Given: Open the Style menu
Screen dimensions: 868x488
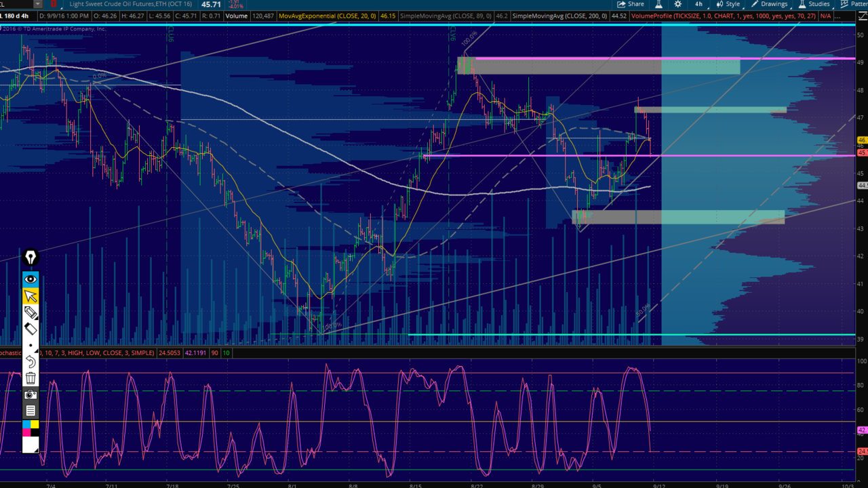Looking at the screenshot, I should (x=729, y=4).
